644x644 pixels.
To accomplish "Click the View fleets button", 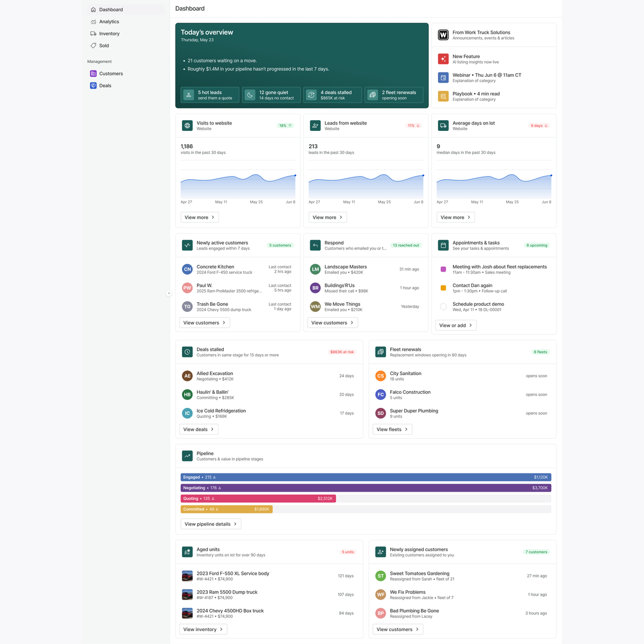I will click(x=392, y=429).
